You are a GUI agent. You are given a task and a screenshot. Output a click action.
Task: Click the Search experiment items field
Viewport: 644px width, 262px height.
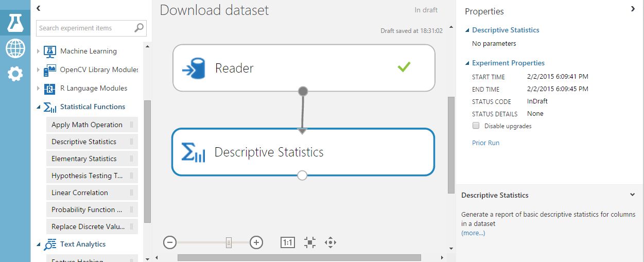[85, 28]
